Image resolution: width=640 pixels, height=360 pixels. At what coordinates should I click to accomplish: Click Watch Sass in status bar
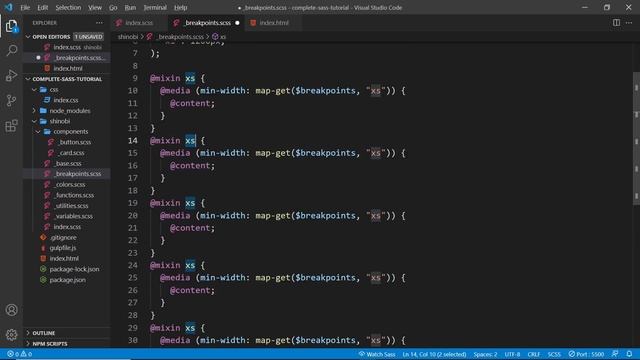click(377, 354)
